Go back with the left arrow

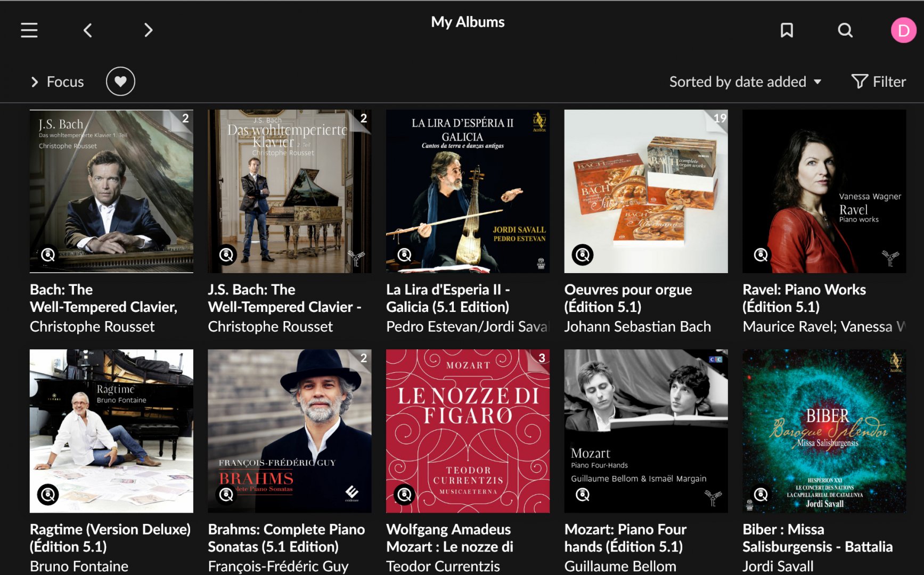coord(88,30)
